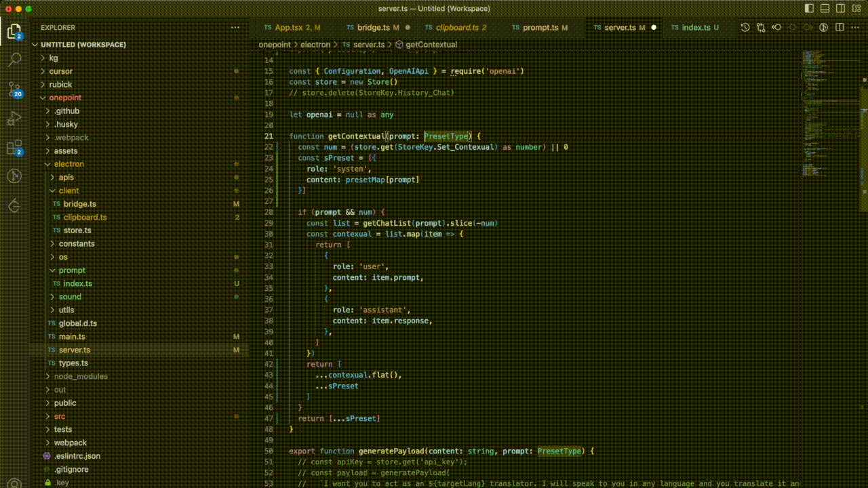868x488 pixels.
Task: Open Source Control view with 20 changes
Action: tap(14, 88)
